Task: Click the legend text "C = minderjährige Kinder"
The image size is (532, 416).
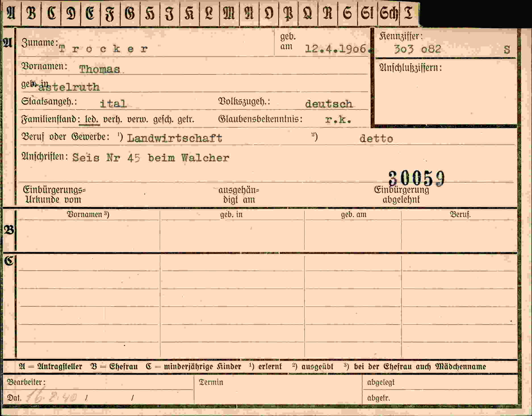Action: click(x=193, y=367)
